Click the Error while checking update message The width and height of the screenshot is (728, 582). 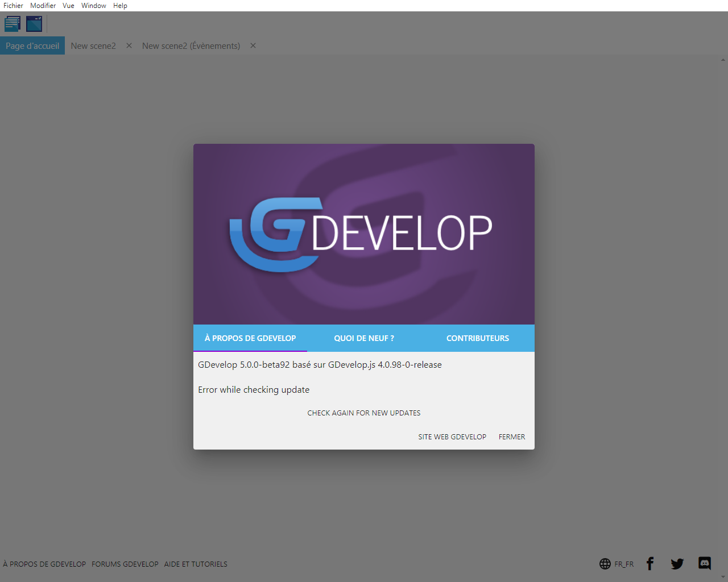point(254,390)
